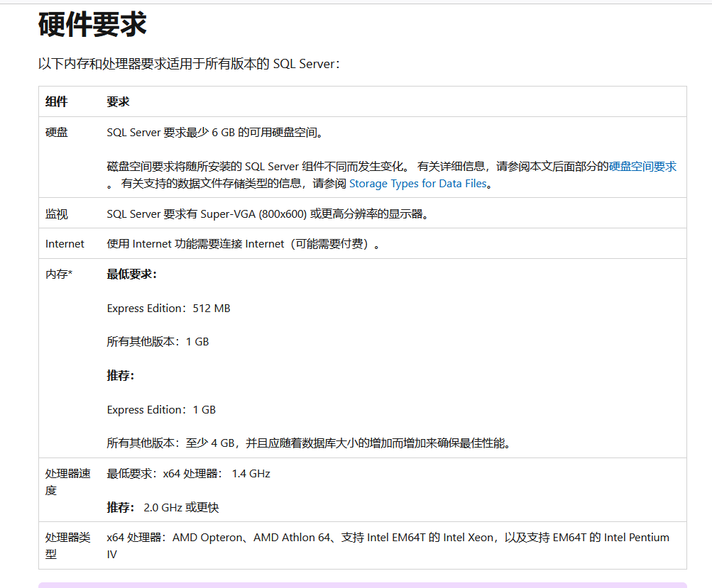Click the AMD Opteron processor type text
The height and width of the screenshot is (588, 712).
point(388,546)
